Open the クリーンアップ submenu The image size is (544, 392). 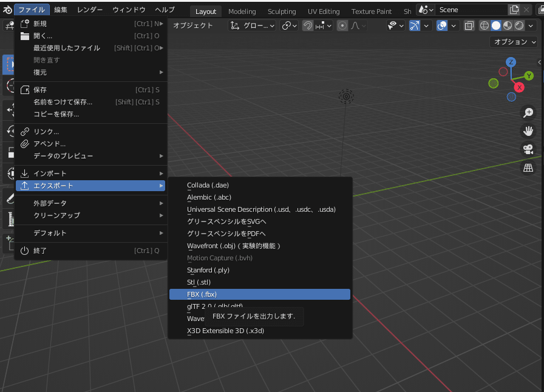pyautogui.click(x=91, y=215)
